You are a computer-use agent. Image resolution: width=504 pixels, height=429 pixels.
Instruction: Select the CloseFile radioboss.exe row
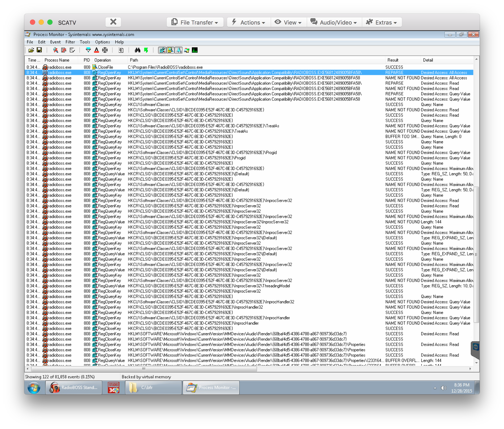coord(249,67)
